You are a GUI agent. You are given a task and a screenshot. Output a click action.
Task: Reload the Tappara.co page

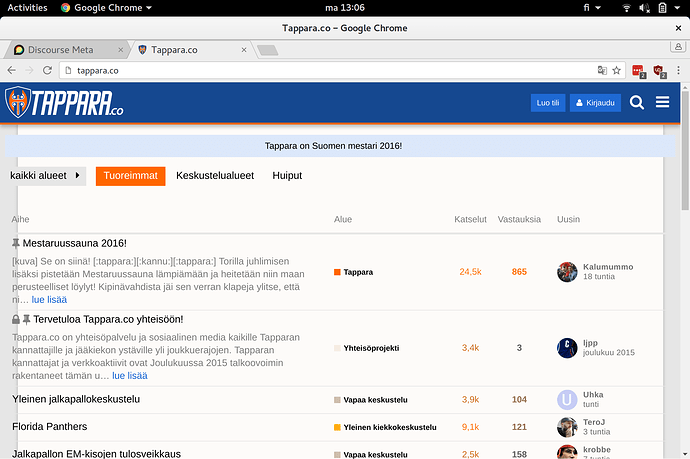[47, 70]
